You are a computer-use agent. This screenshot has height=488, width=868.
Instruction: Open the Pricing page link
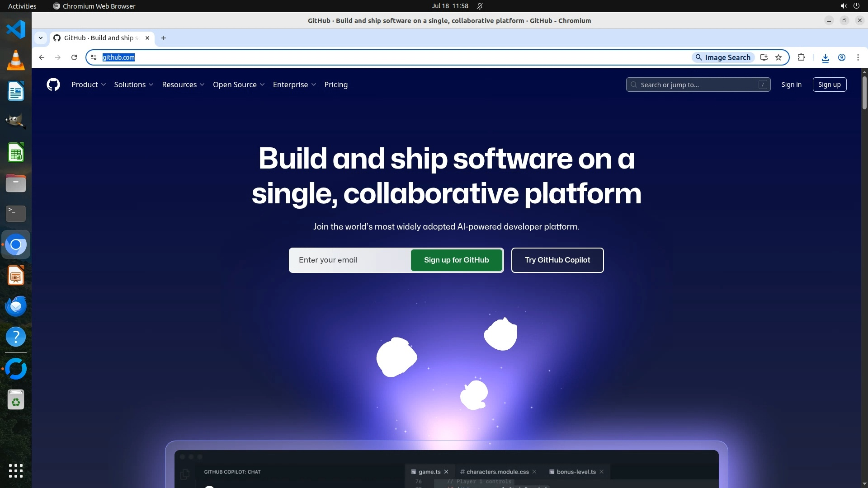coord(335,84)
